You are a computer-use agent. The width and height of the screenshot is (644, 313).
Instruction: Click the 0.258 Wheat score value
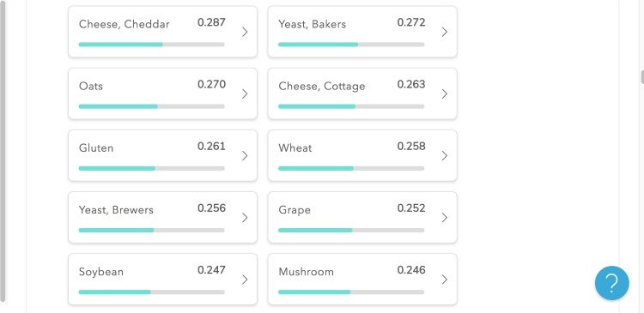411,147
